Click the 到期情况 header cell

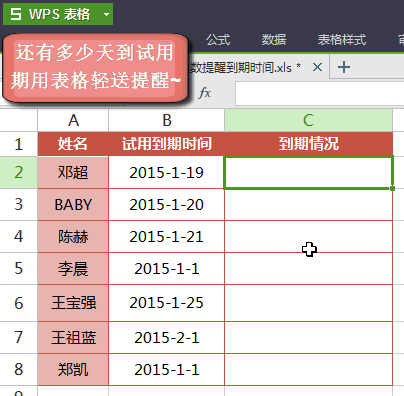coord(308,144)
